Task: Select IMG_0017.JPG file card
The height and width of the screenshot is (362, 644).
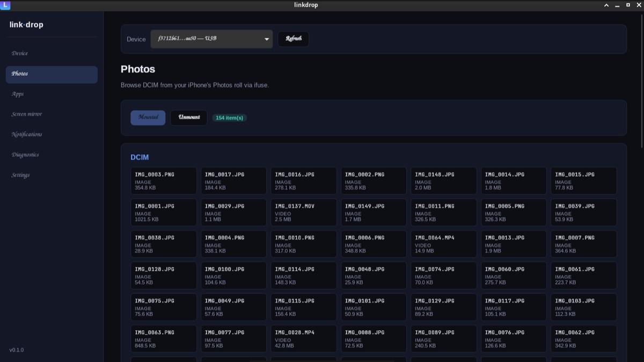Action: point(233,181)
